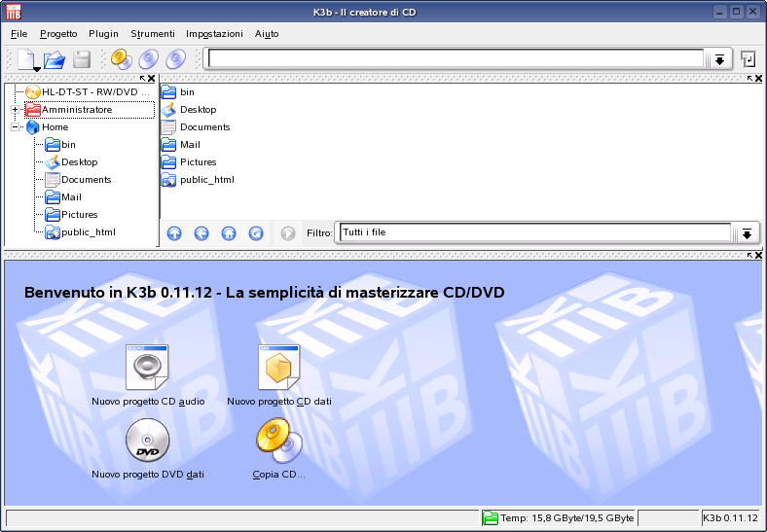Viewport: 767px width, 532px height.
Task: Open the Plugin menu
Action: 104,34
